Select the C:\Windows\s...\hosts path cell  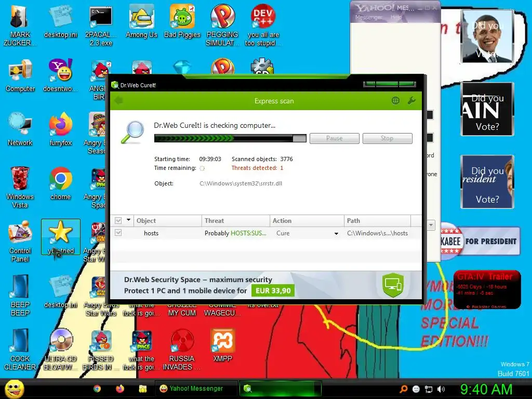tap(377, 233)
